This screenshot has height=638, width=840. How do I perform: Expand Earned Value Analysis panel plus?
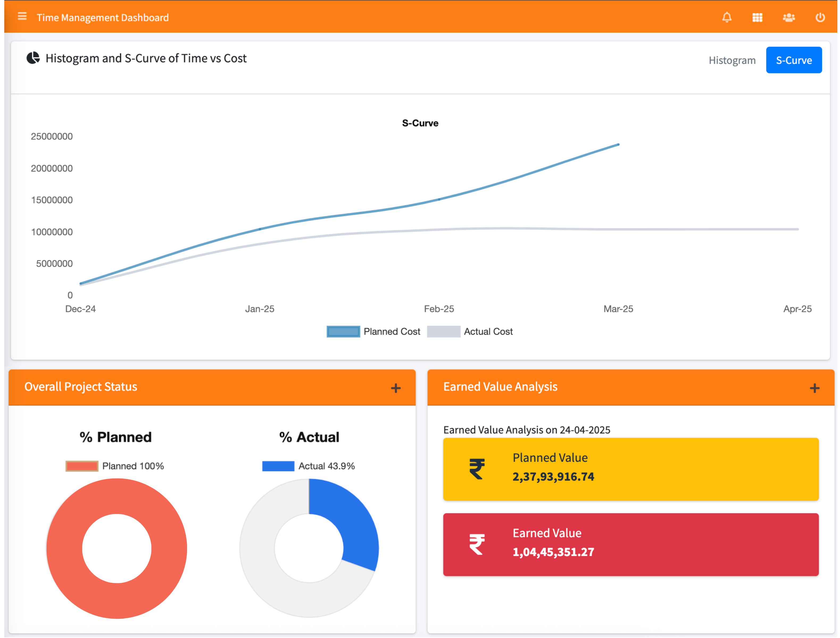[814, 388]
